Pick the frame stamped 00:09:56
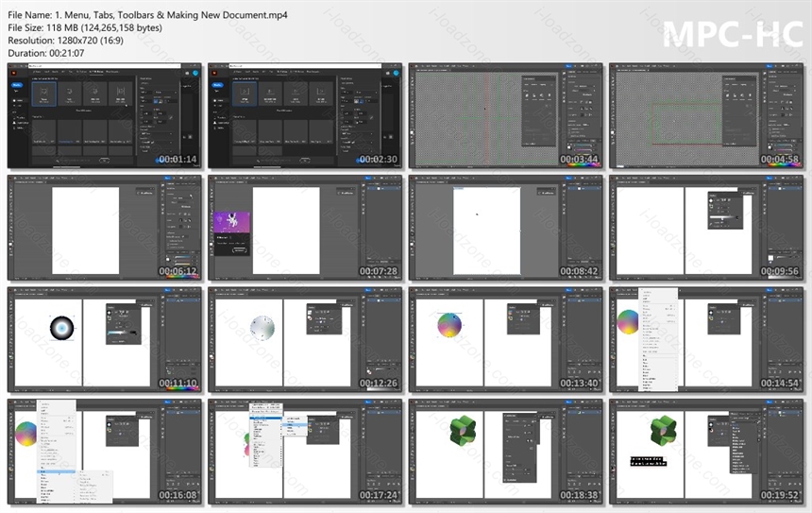 [706, 228]
